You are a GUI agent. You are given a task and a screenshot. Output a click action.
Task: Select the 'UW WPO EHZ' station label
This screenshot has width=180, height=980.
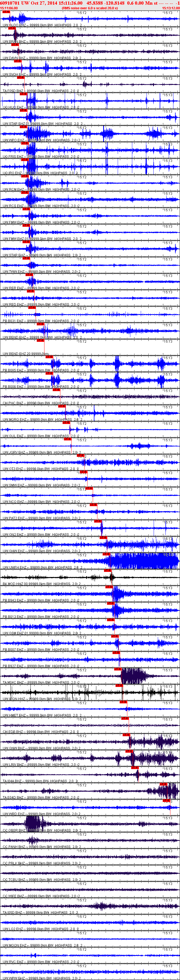(14, 141)
